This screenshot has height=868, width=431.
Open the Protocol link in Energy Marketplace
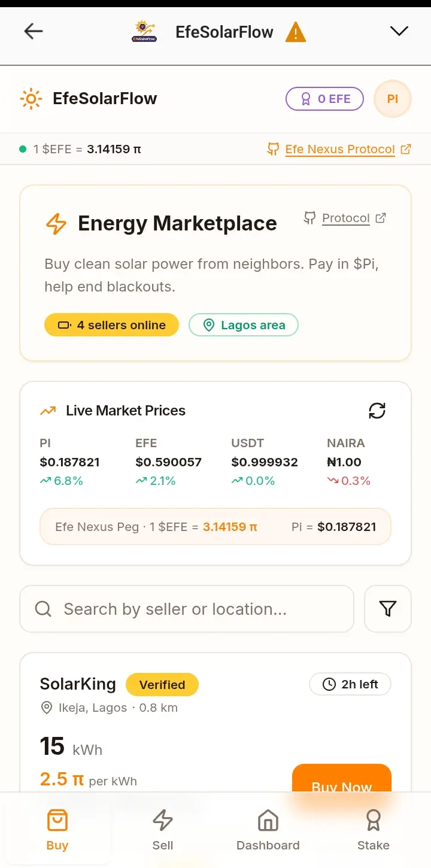click(345, 218)
